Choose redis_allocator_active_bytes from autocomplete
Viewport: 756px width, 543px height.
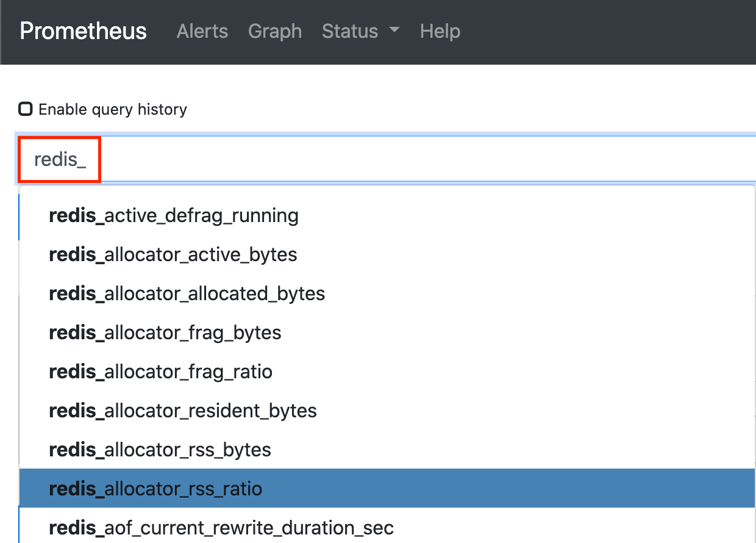387,254
